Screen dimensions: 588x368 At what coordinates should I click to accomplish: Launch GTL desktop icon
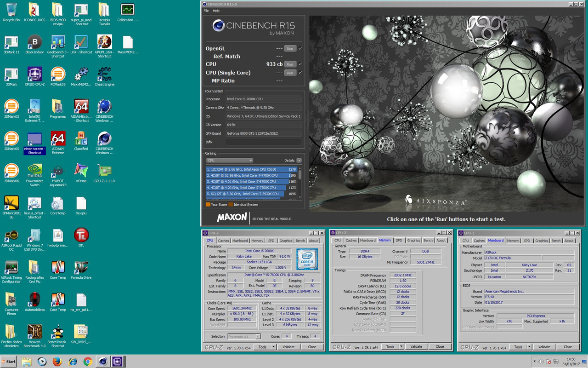coord(81,235)
